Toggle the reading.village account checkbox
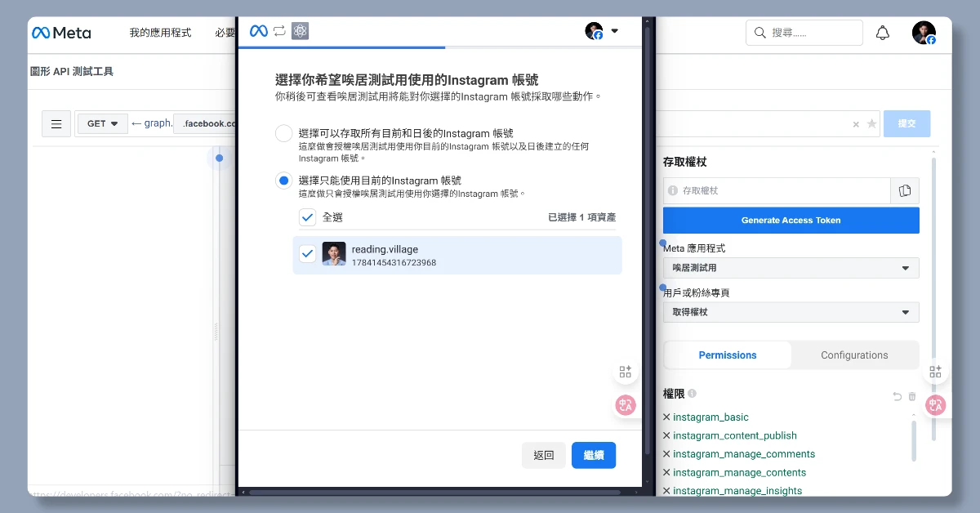 coord(307,254)
